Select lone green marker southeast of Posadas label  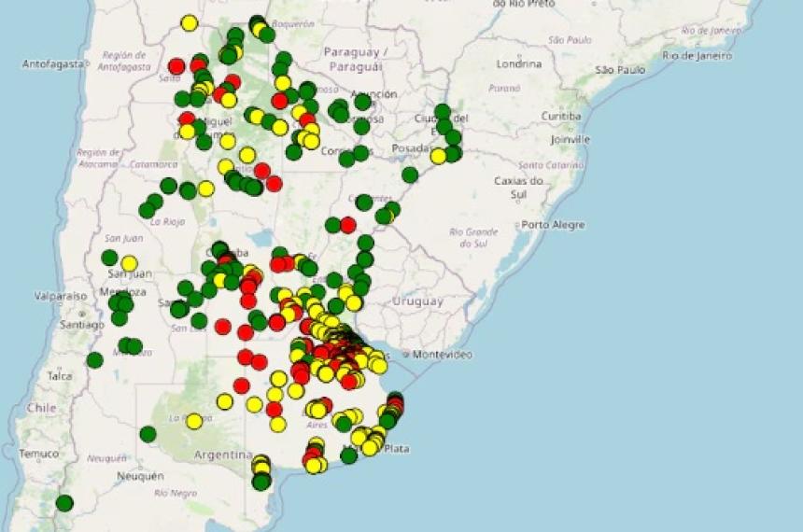pyautogui.click(x=410, y=175)
